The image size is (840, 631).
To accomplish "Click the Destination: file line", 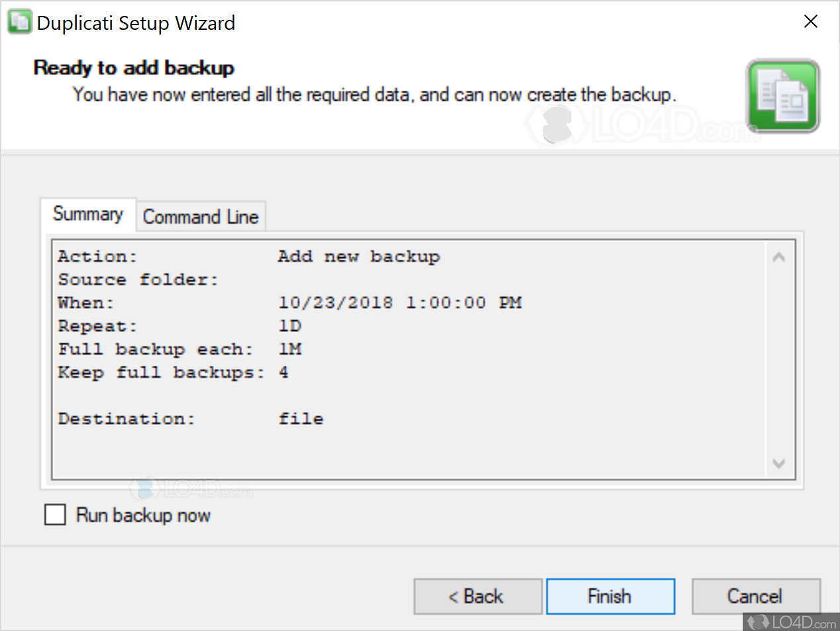I will point(191,419).
